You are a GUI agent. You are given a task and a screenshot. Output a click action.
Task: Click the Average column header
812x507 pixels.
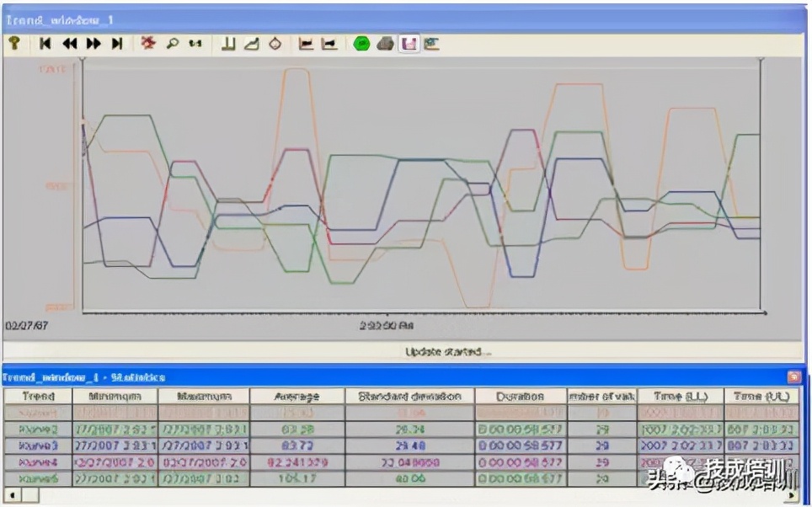[296, 396]
